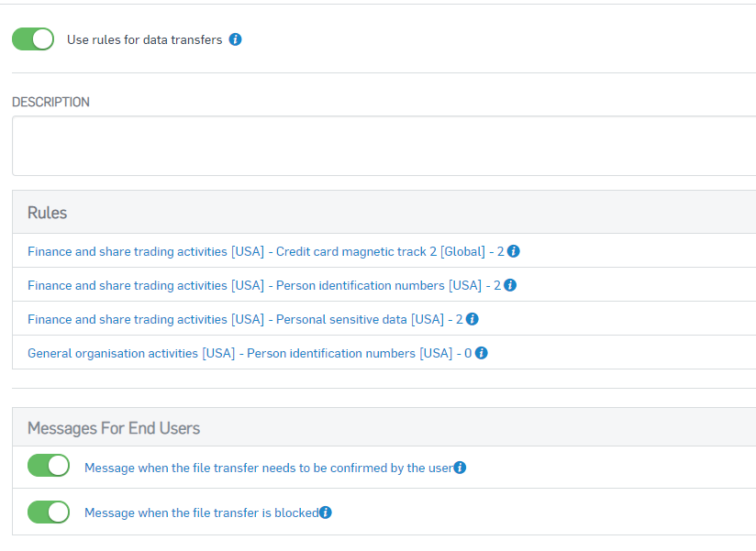Click the DESCRIPTION field label
This screenshot has height=551, width=756.
point(50,102)
